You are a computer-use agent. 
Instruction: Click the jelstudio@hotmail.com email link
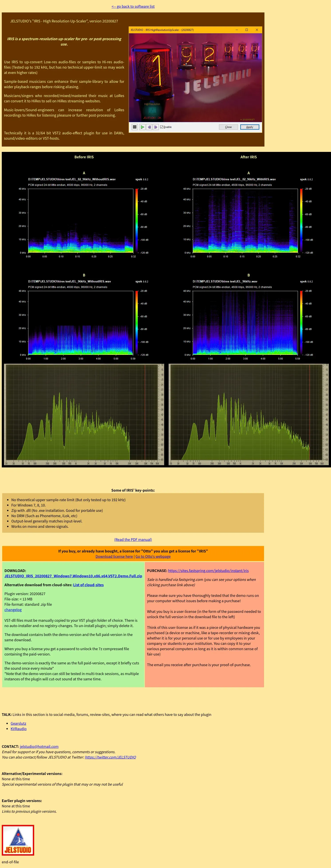click(x=39, y=746)
